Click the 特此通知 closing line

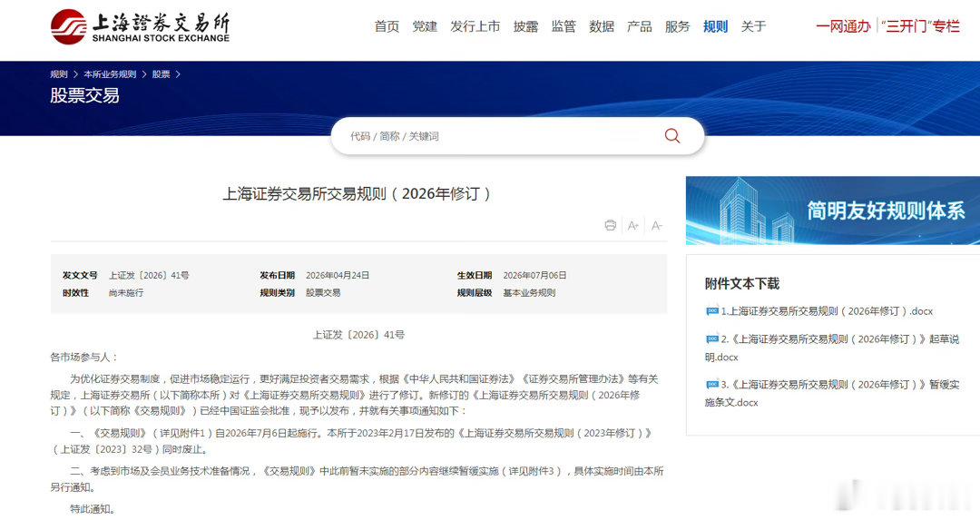click(x=93, y=509)
